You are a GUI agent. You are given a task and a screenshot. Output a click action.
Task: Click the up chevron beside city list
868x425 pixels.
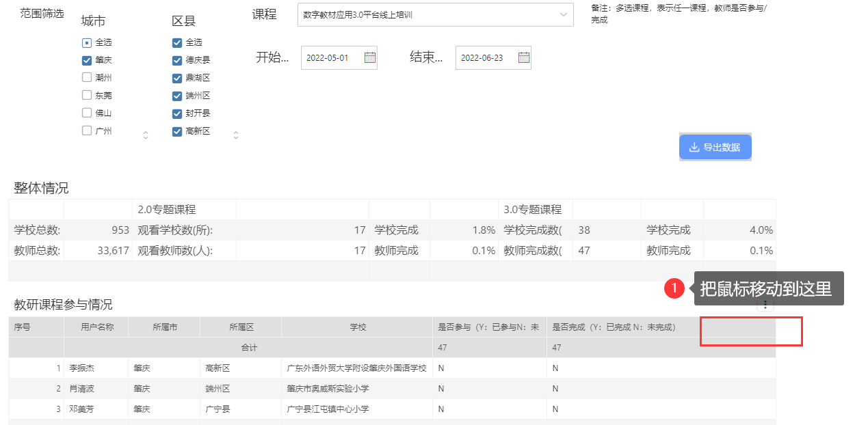(x=146, y=133)
